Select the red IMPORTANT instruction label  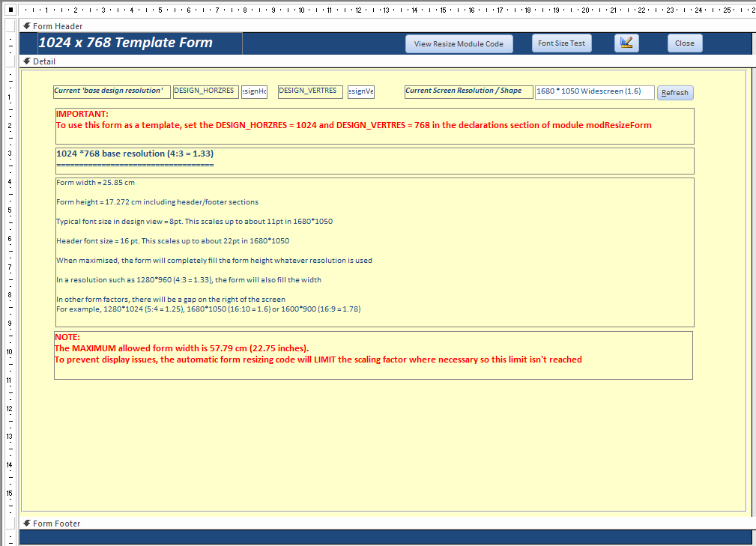tap(375, 127)
